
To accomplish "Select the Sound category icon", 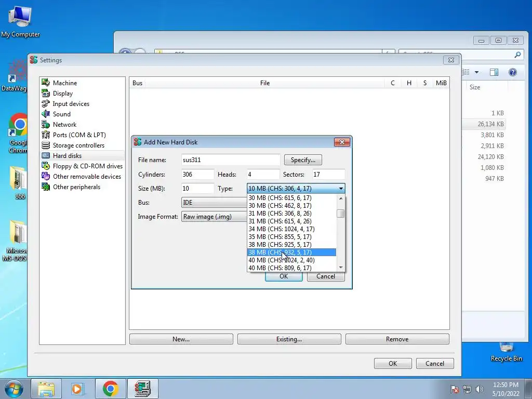I will [46, 114].
